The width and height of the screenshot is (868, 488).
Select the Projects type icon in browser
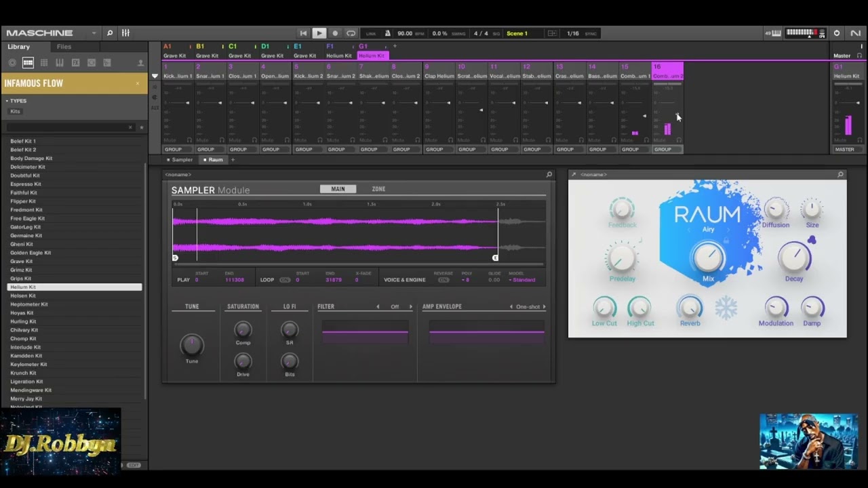pyautogui.click(x=12, y=62)
